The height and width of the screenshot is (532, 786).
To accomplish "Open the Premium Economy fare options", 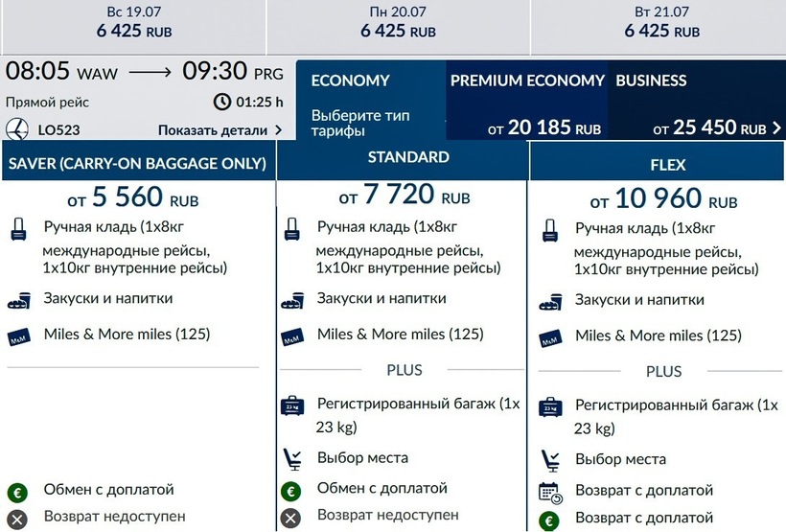I will point(526,103).
